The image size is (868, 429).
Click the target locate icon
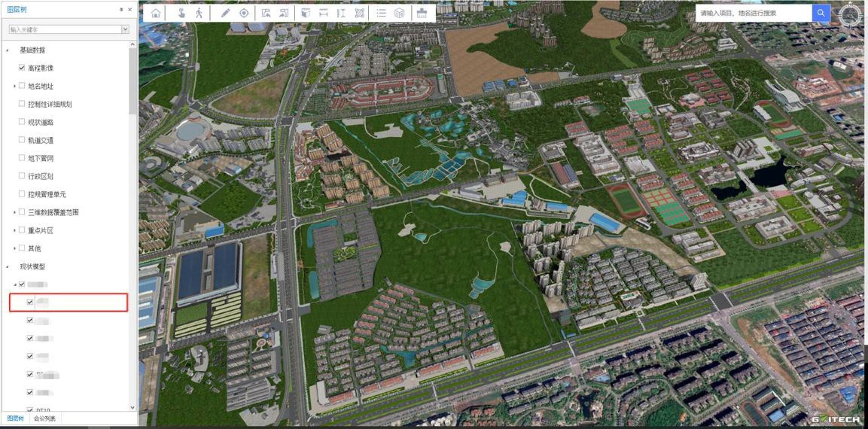tap(244, 13)
